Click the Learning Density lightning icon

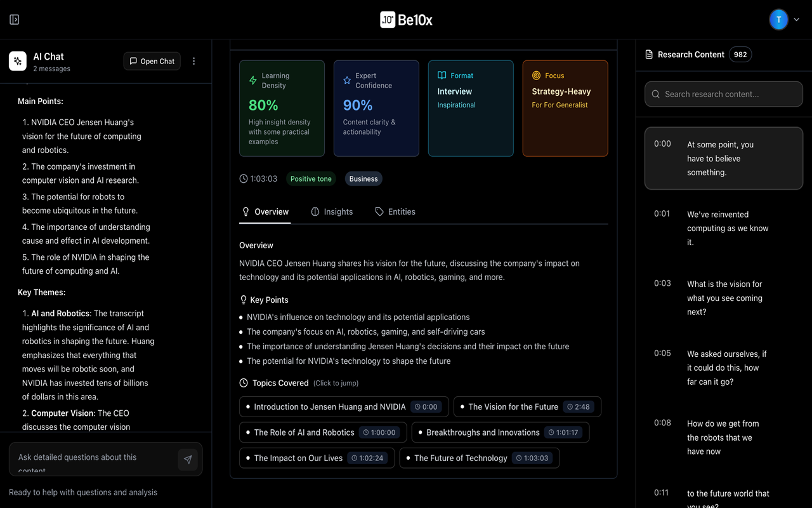tap(253, 81)
